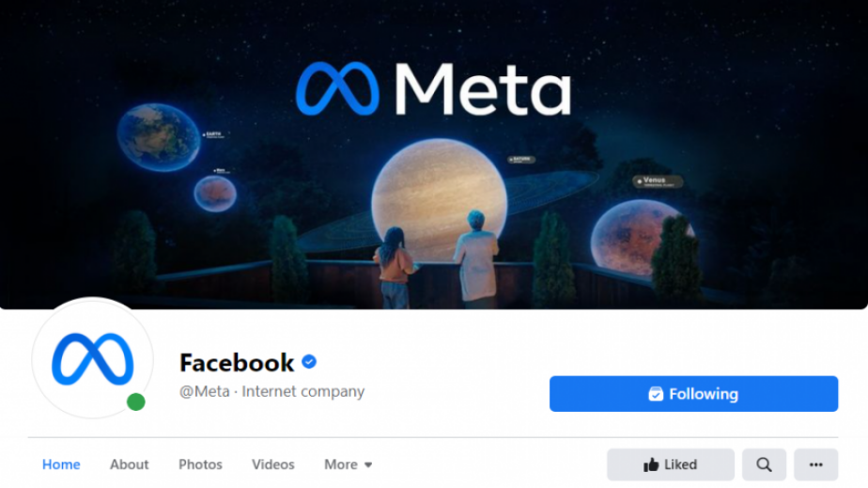Click the Facebook page name

(237, 363)
